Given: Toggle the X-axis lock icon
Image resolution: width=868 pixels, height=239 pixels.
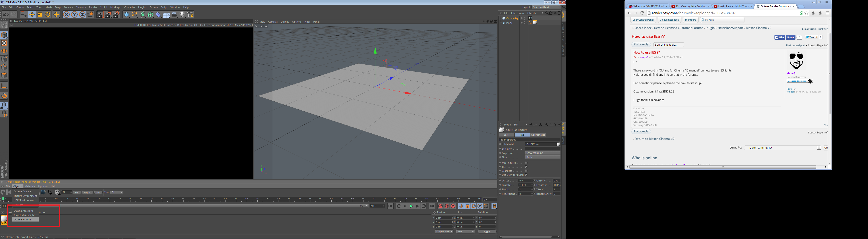Looking at the screenshot, I should 66,15.
